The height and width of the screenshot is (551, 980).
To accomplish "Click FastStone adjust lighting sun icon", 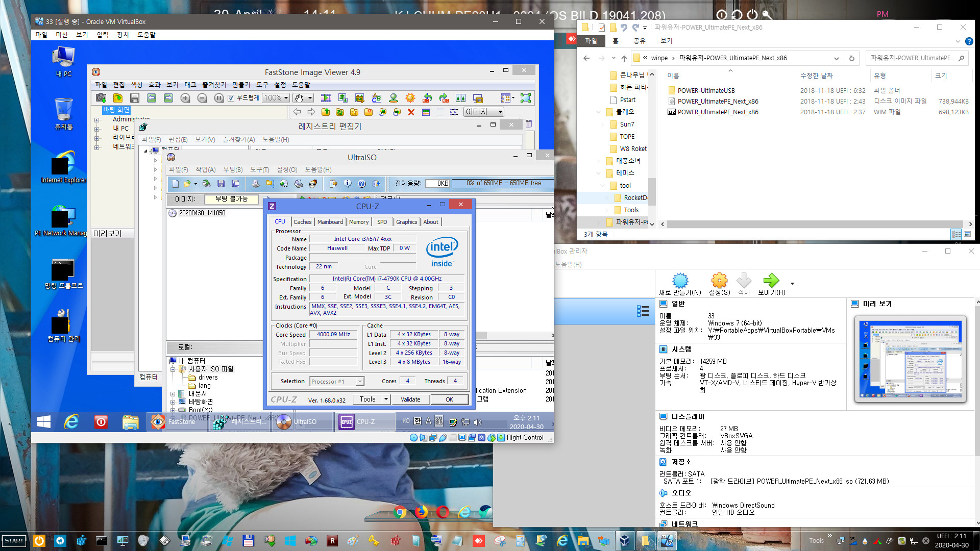I will [x=410, y=98].
